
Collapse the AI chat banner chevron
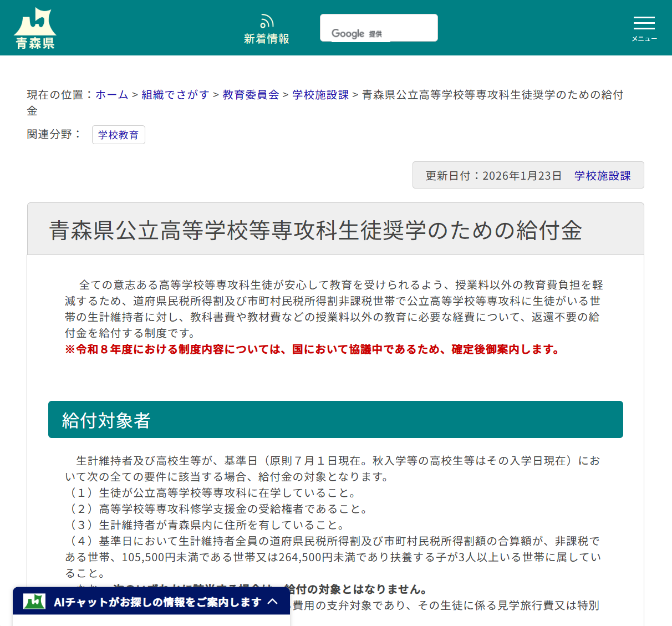[x=273, y=601]
